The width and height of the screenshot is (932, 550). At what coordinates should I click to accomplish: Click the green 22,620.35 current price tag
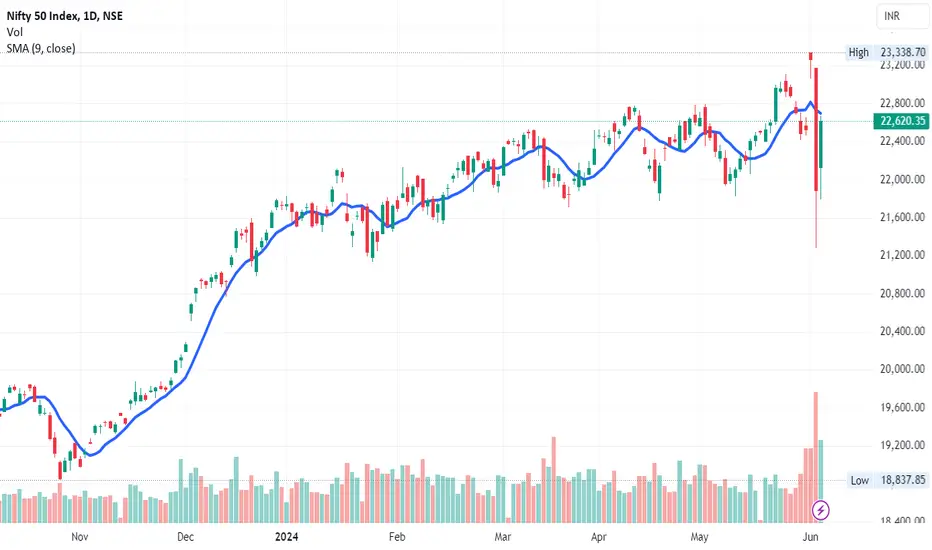pyautogui.click(x=902, y=121)
